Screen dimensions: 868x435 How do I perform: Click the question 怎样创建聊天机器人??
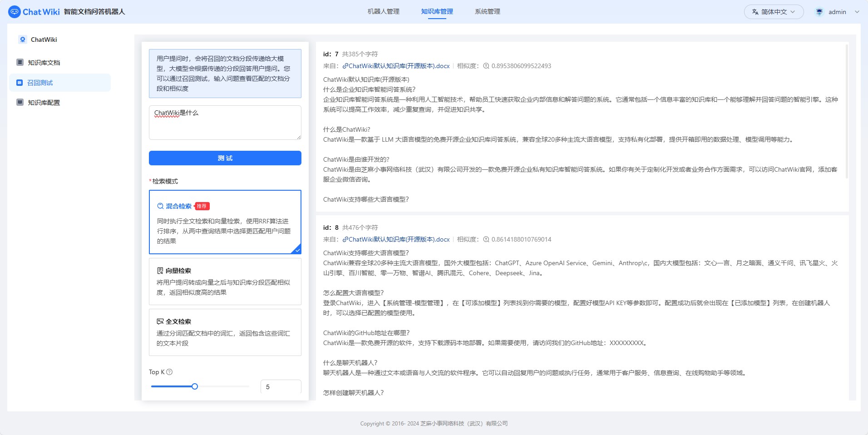tap(354, 393)
